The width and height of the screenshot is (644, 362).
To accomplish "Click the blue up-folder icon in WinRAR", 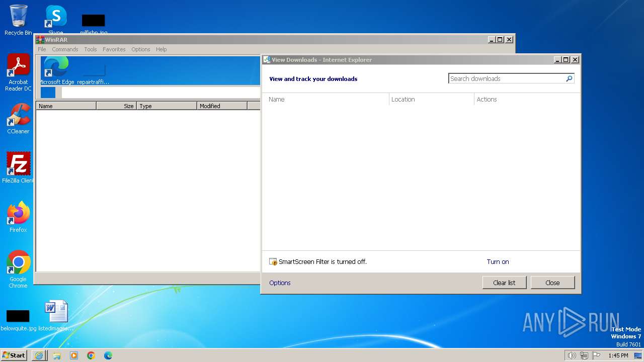I will pyautogui.click(x=48, y=93).
